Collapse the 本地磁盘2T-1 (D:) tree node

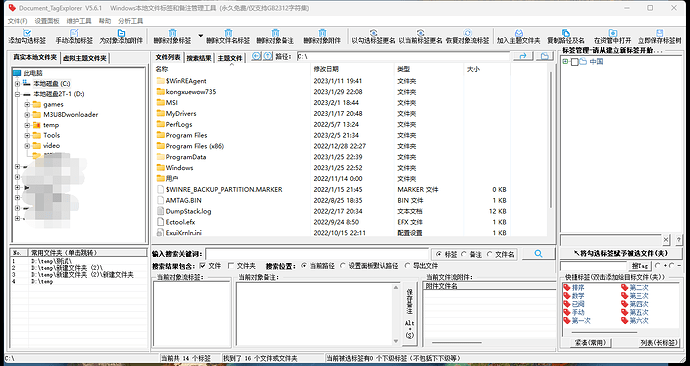click(17, 94)
